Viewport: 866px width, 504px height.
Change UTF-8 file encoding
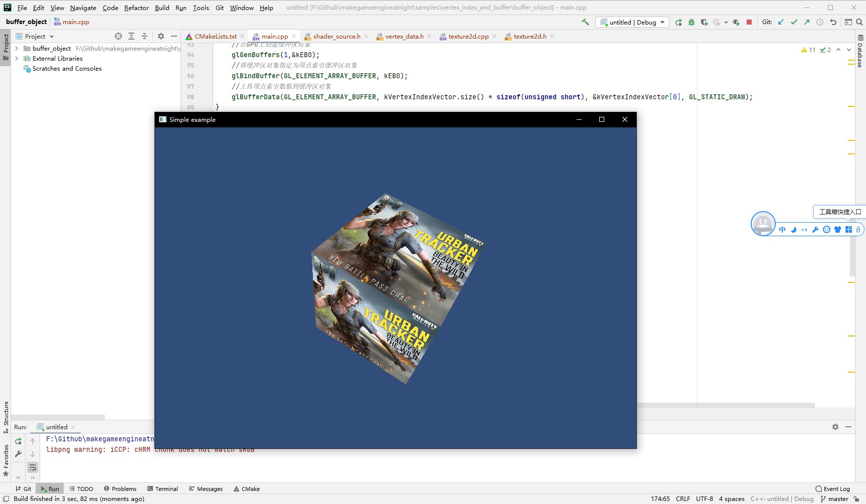[705, 499]
